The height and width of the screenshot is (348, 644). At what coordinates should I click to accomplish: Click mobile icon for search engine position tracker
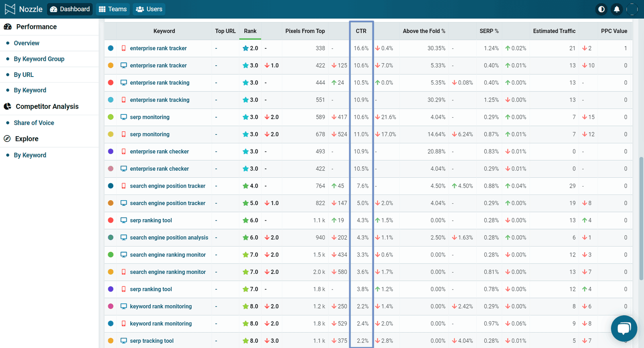[124, 186]
